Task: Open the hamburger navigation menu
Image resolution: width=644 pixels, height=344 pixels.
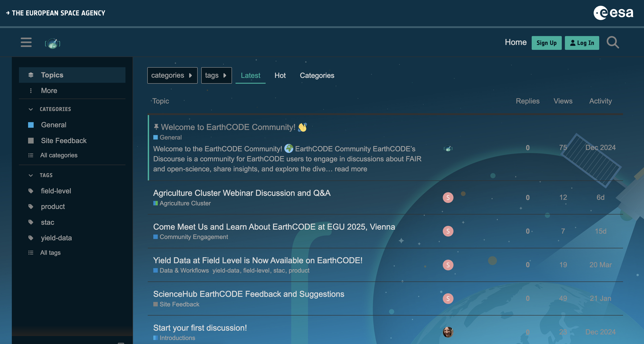Action: [x=26, y=42]
